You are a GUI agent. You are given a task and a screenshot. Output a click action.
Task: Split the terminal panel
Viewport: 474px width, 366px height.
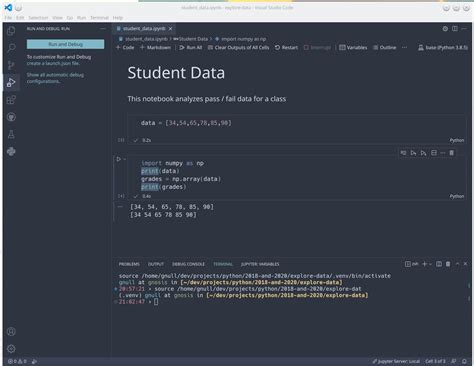coord(439,264)
